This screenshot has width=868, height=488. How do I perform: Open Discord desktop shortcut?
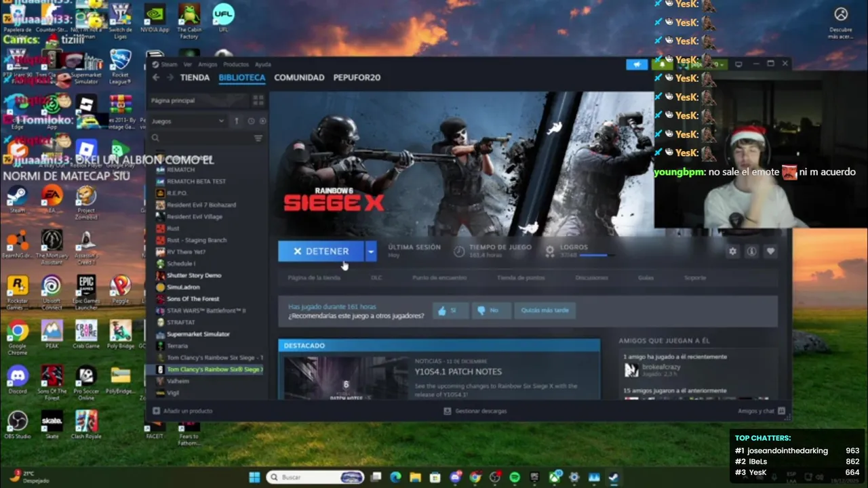(18, 379)
